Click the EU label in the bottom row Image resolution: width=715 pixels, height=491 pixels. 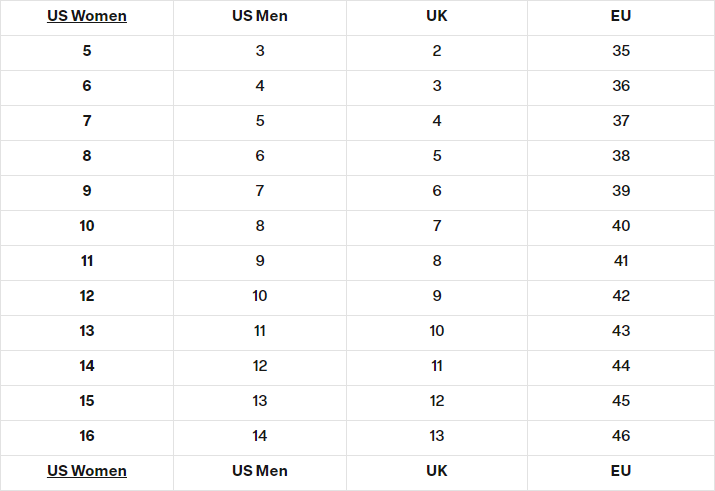click(621, 471)
